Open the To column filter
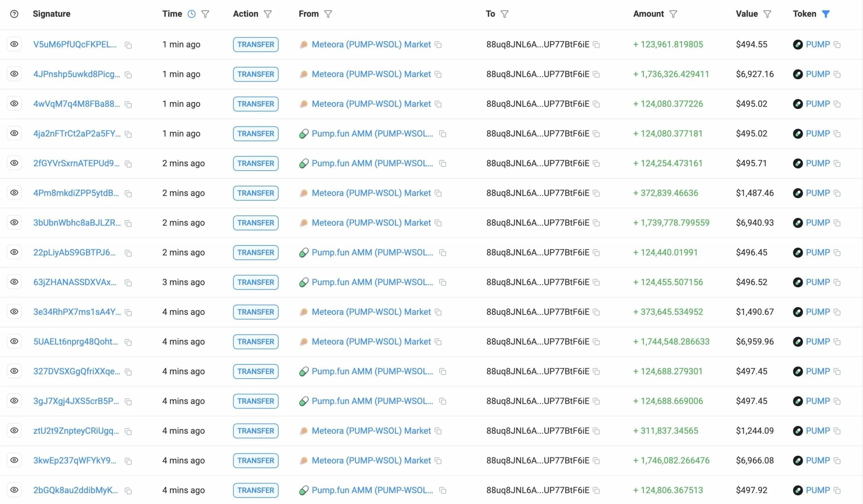 [504, 14]
